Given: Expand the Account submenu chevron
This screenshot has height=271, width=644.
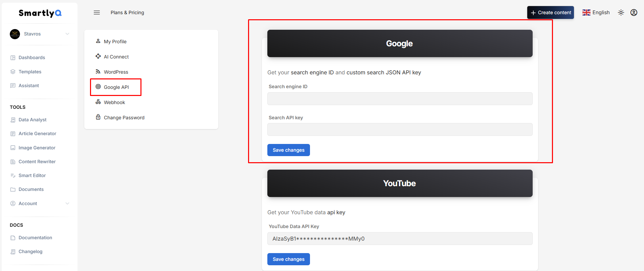Looking at the screenshot, I should [67, 203].
